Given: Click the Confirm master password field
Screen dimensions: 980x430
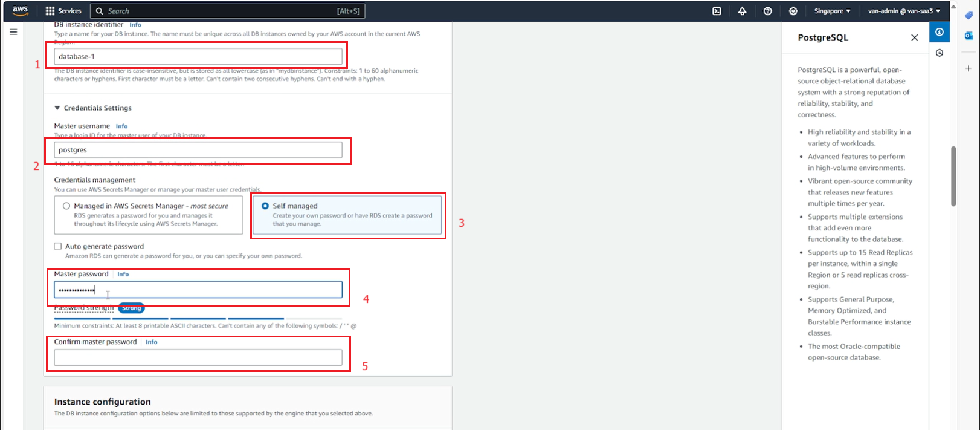Looking at the screenshot, I should tap(198, 357).
